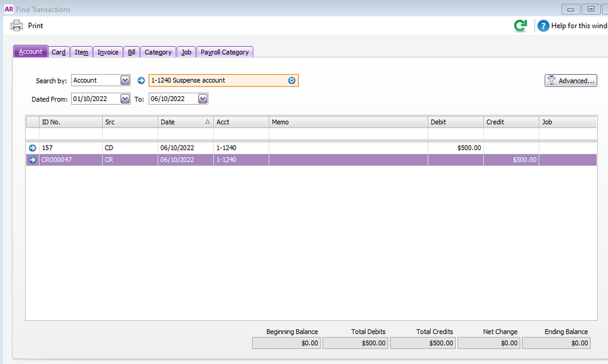
Task: Sort by the Date column header
Action: tap(185, 122)
